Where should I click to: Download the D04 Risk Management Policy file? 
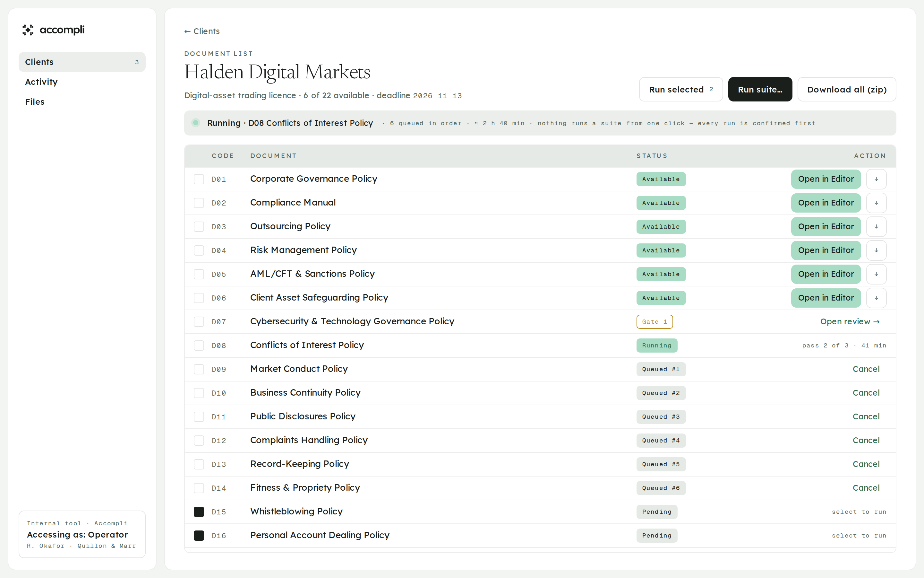point(876,250)
